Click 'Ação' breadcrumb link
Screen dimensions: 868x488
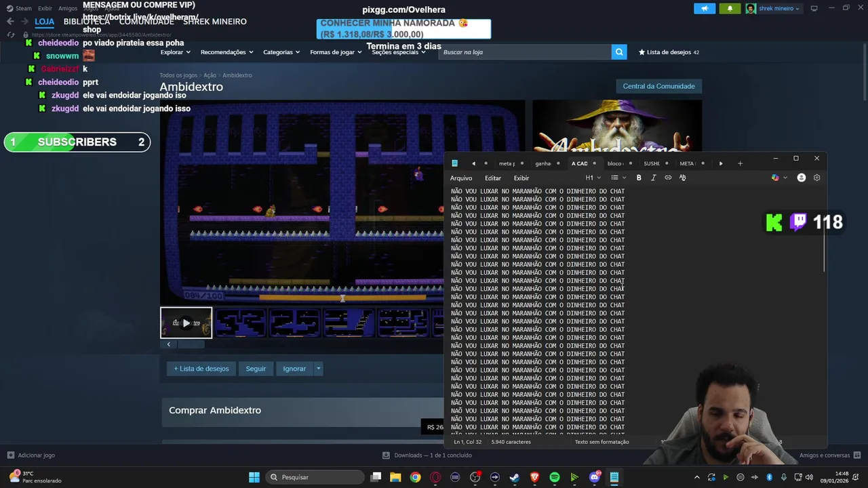210,75
